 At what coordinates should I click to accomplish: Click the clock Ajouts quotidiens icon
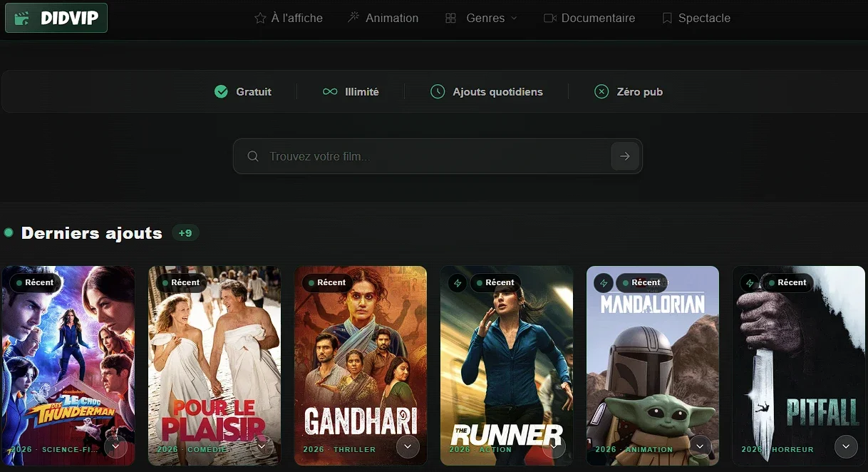[x=438, y=91]
